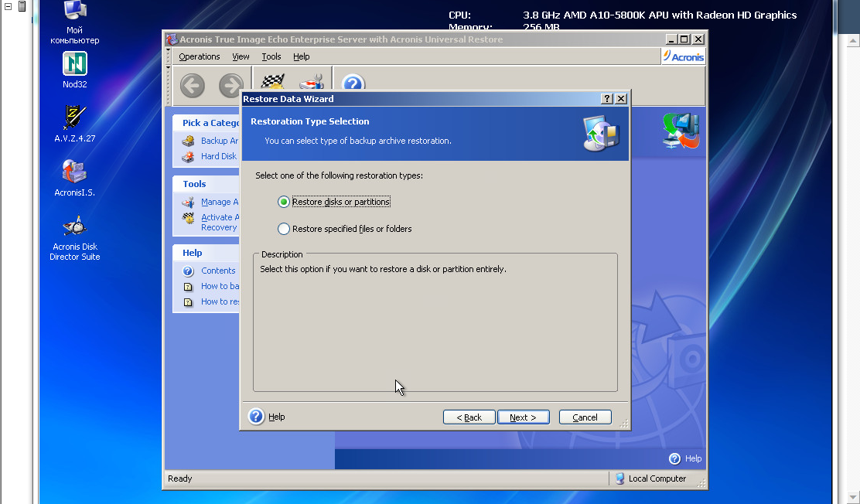
Task: Open Activate Acronis Recovery link
Action: point(220,223)
